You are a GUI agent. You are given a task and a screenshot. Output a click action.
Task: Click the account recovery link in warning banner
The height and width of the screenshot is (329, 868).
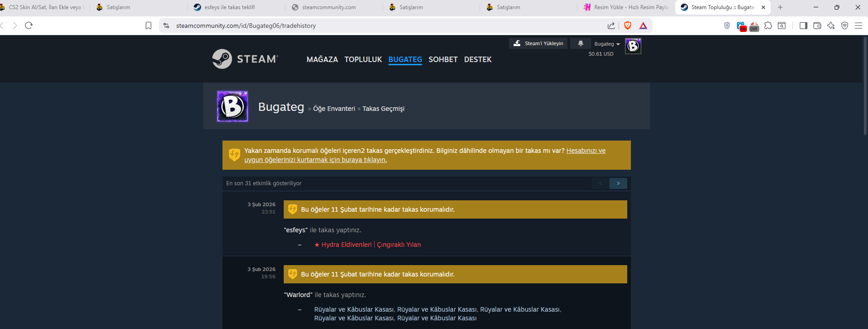pyautogui.click(x=425, y=155)
